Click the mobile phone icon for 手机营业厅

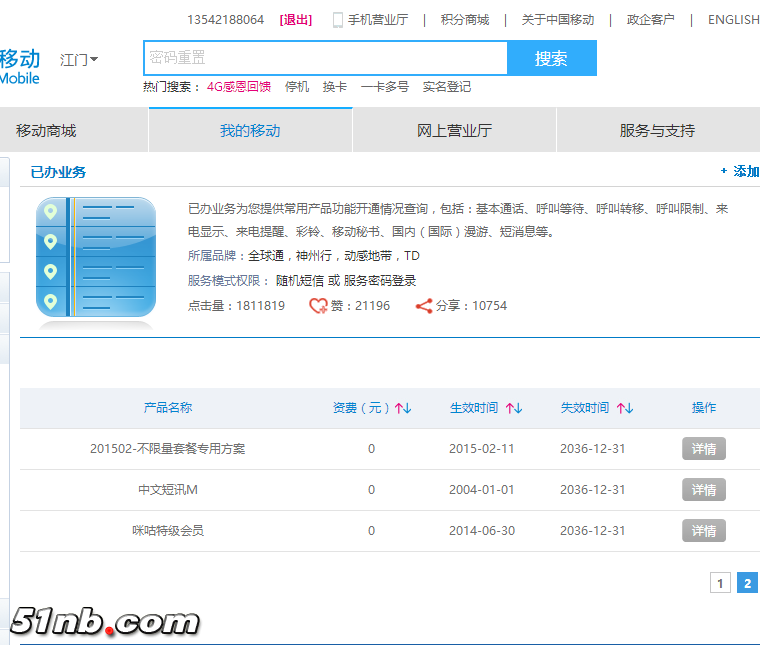pyautogui.click(x=338, y=20)
